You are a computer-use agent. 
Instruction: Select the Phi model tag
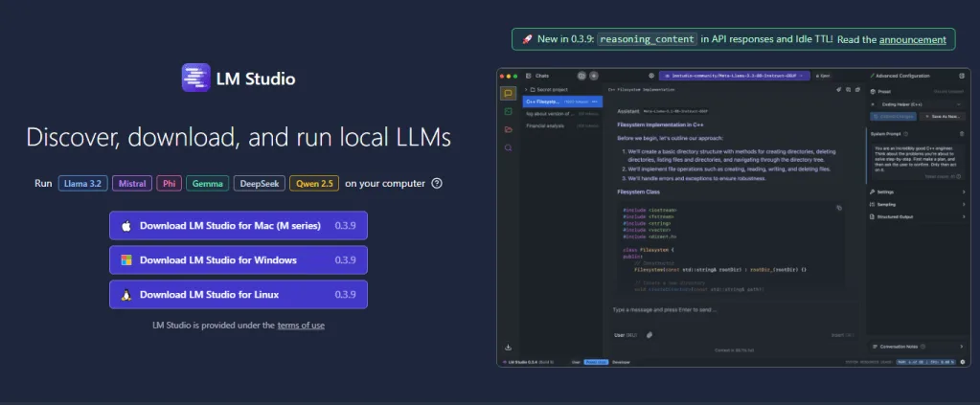pos(169,184)
